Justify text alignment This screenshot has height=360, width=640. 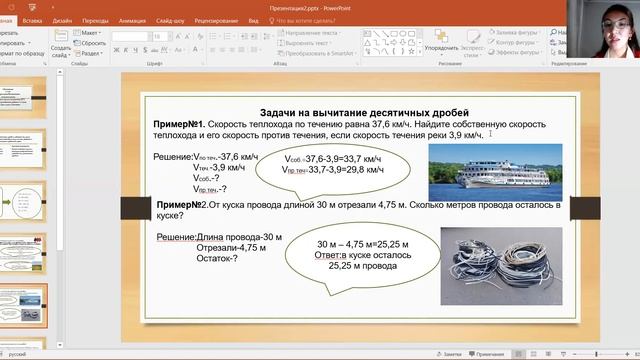click(x=241, y=50)
